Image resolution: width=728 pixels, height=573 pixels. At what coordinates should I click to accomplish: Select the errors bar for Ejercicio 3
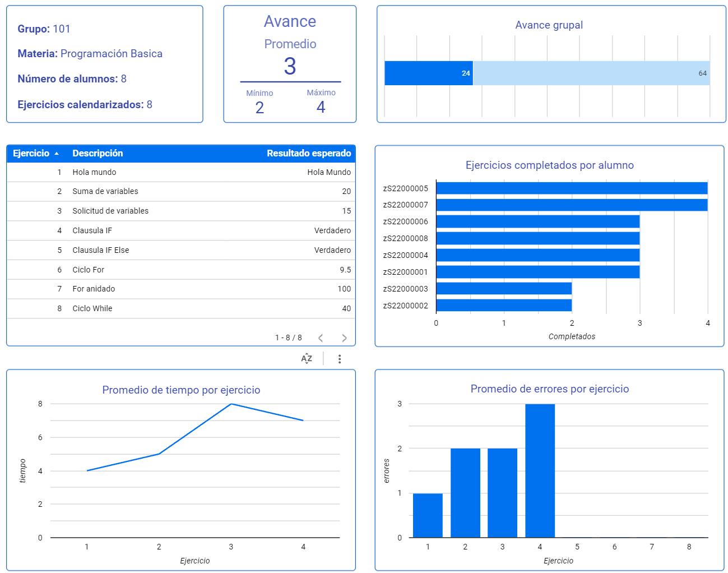[502, 493]
